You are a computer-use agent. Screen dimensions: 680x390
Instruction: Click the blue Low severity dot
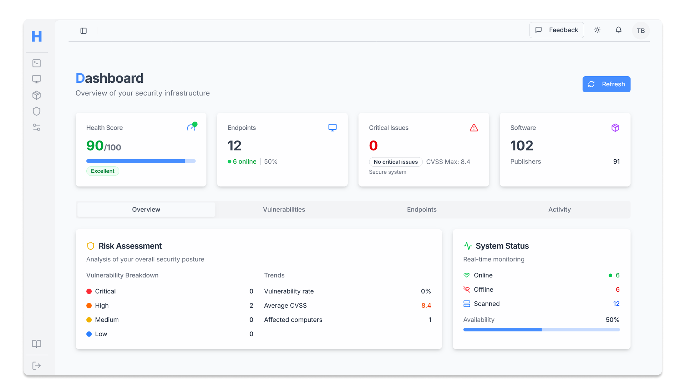pyautogui.click(x=89, y=334)
